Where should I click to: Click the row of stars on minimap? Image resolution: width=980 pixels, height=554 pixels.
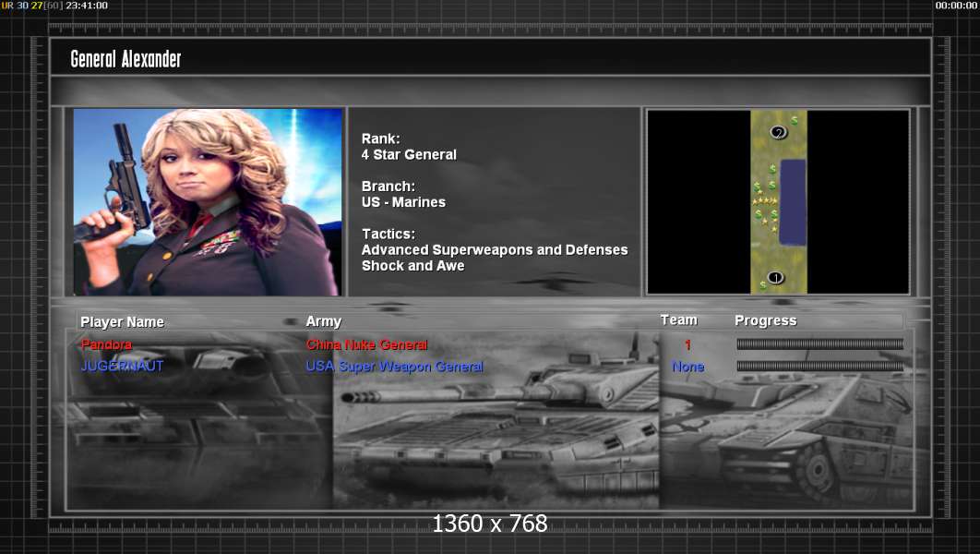765,200
